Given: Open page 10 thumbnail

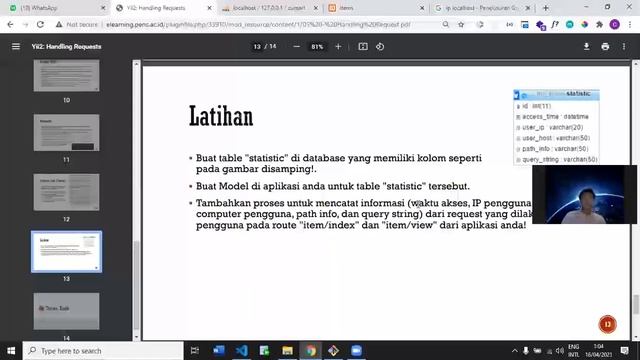Looking at the screenshot, I should click(x=66, y=76).
